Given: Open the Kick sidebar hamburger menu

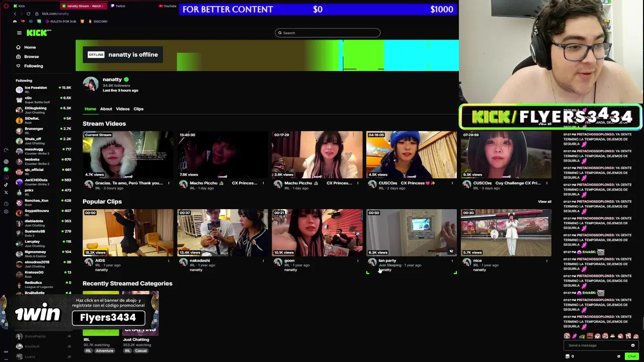Looking at the screenshot, I should click(19, 33).
